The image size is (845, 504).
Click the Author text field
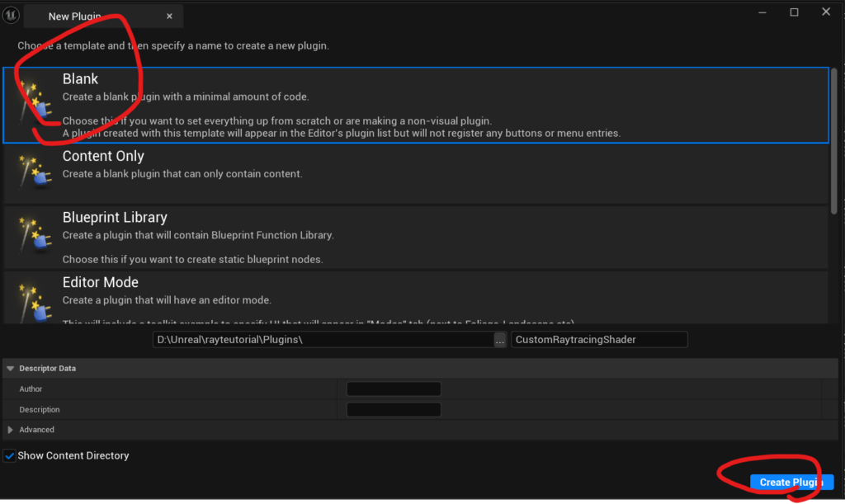click(394, 389)
